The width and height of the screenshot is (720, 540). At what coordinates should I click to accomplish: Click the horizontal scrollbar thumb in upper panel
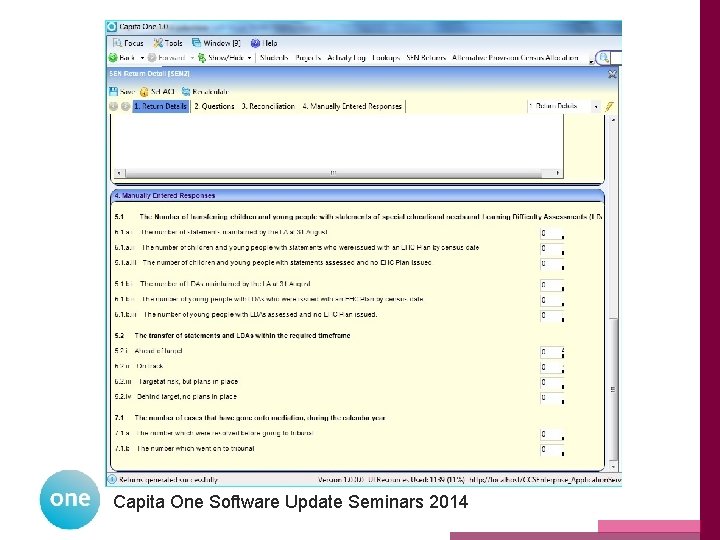(333, 173)
